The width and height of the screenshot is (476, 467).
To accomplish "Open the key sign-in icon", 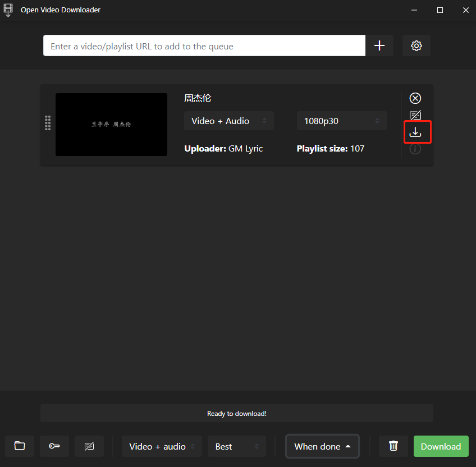I will coord(54,446).
